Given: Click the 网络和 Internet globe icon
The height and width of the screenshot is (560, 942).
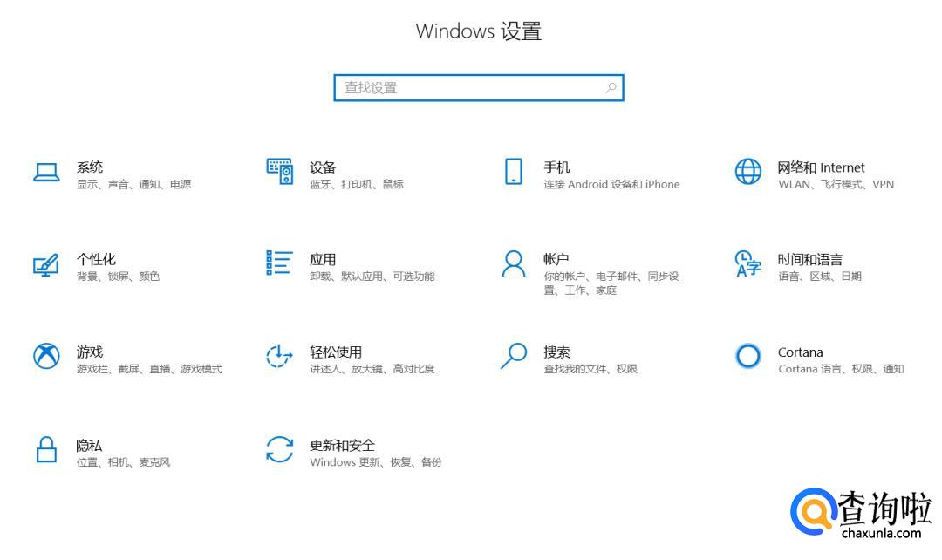Looking at the screenshot, I should [748, 172].
